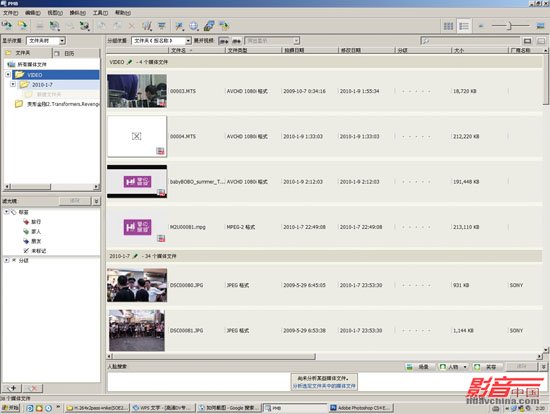
Task: Open the display order dropdown in left panel
Action: tap(46, 41)
